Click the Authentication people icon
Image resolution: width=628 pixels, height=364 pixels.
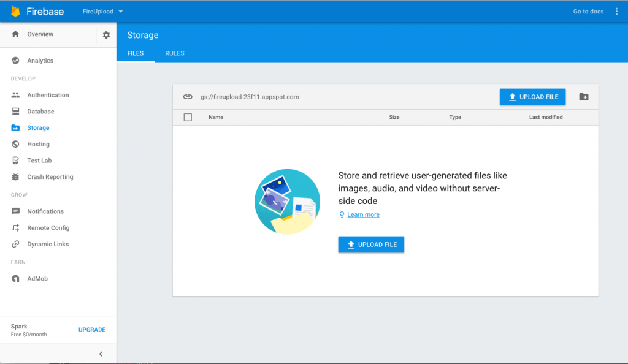(15, 95)
